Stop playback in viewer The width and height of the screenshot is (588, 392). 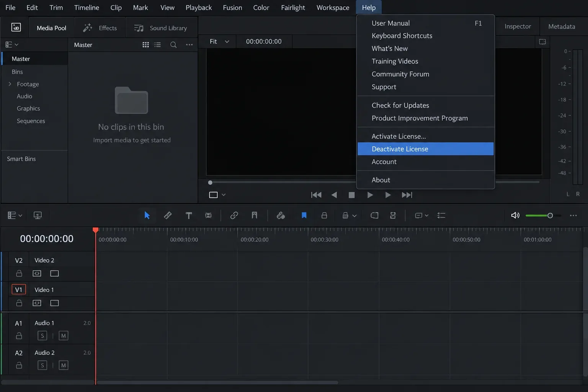coord(351,195)
